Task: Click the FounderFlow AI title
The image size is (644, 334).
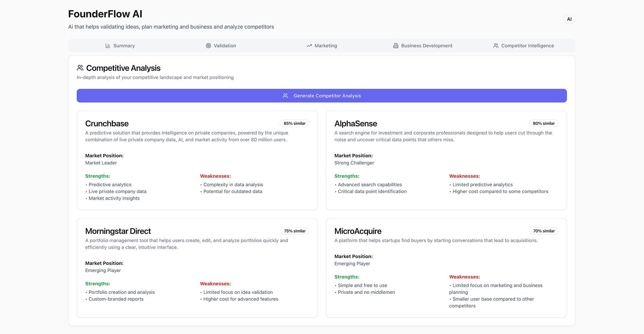Action: pos(105,14)
